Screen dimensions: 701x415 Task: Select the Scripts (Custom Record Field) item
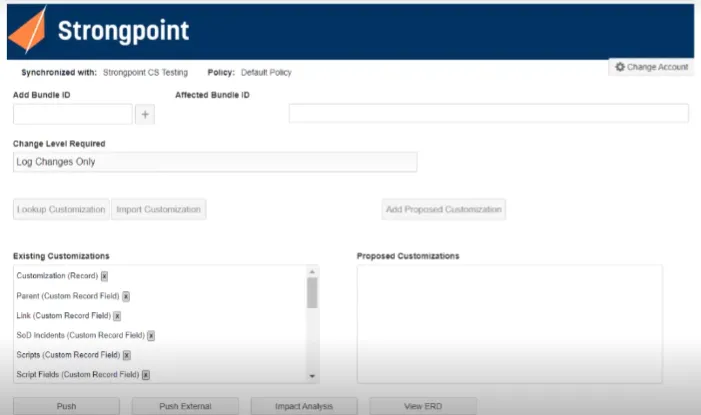coord(68,355)
